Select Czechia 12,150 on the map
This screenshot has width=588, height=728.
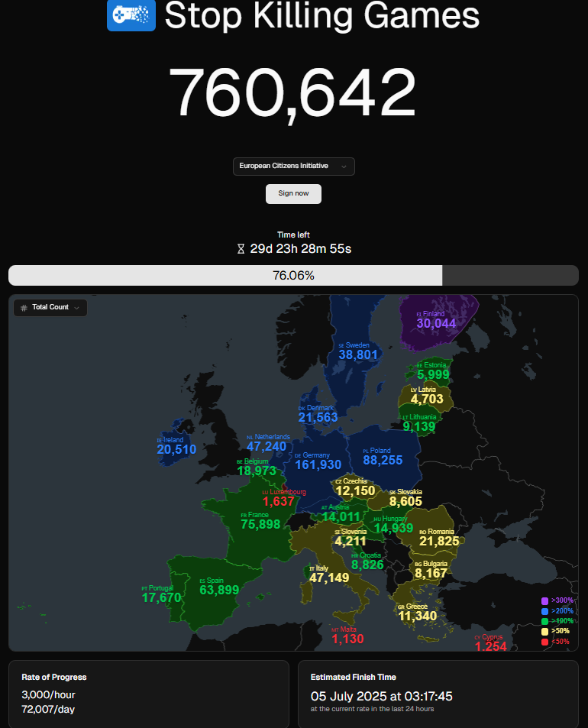click(355, 487)
